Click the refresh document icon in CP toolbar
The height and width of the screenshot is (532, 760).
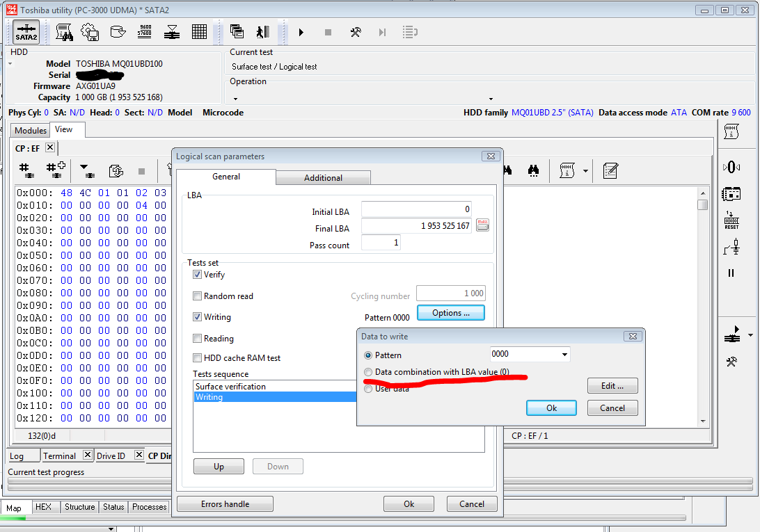[x=116, y=170]
